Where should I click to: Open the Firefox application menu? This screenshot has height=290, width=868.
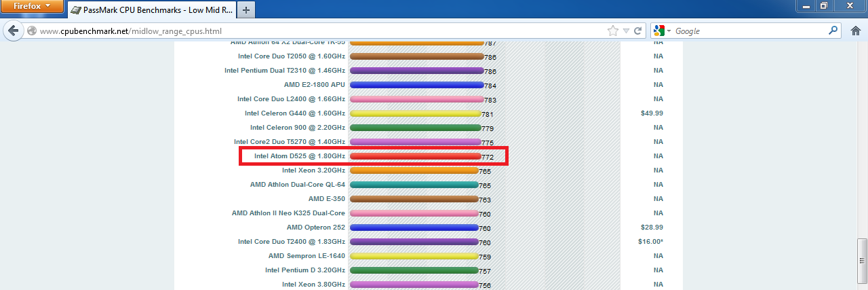click(x=32, y=7)
